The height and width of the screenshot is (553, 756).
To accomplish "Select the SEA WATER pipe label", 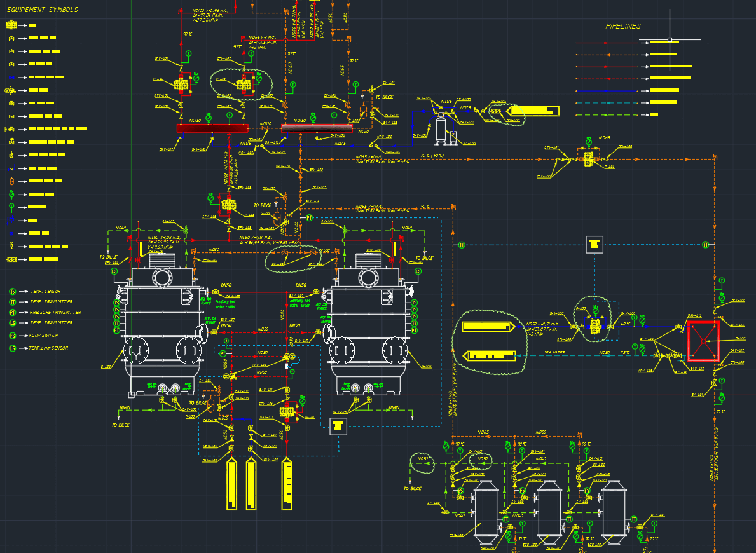I will pos(554,352).
